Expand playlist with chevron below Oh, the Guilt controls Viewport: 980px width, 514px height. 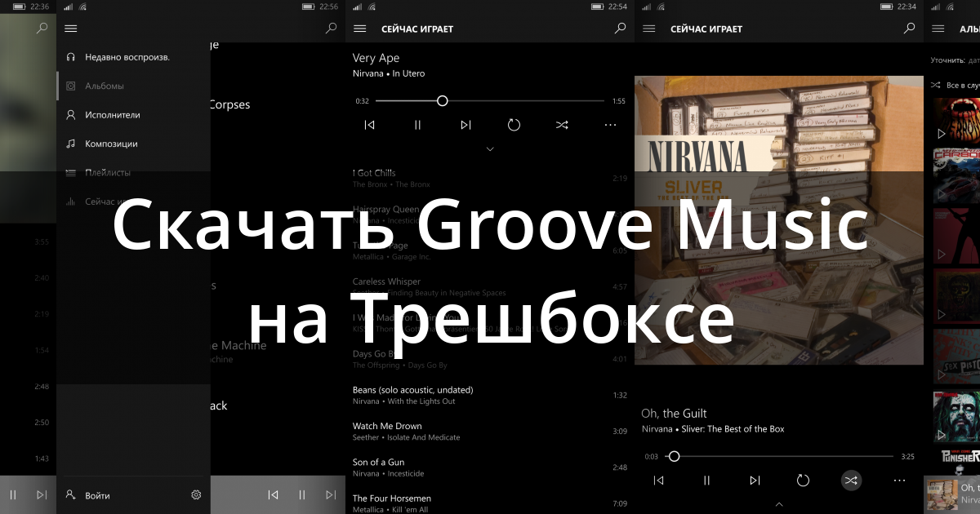779,505
